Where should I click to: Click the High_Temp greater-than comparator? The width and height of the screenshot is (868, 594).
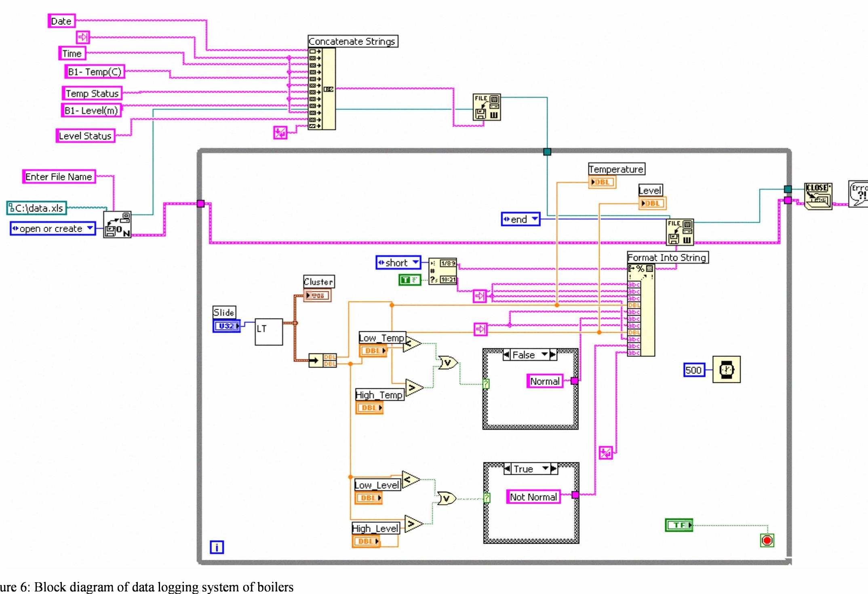tap(415, 388)
